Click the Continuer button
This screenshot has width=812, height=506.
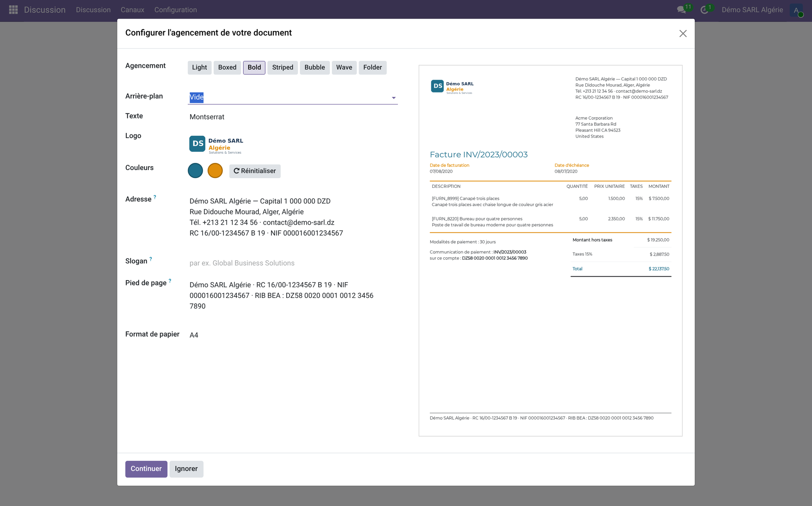click(x=146, y=469)
